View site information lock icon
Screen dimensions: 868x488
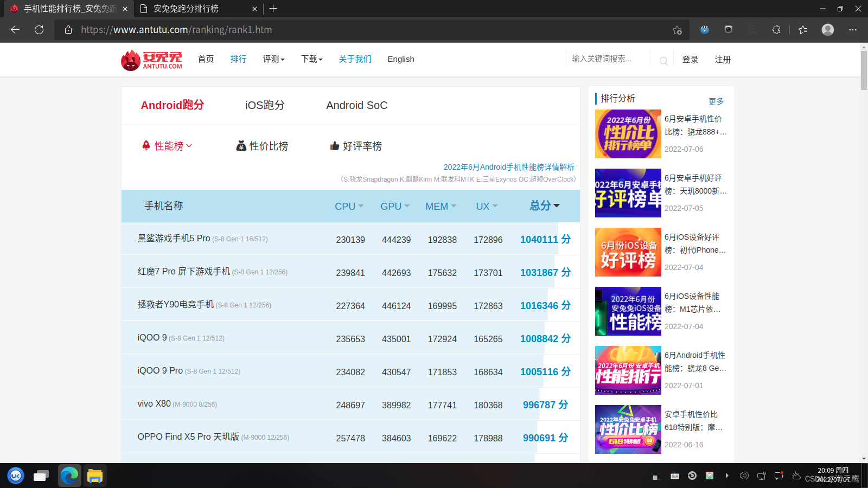(68, 30)
